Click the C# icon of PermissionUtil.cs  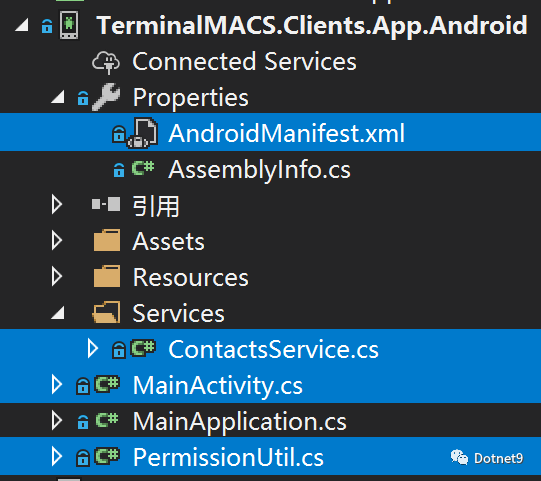coord(107,456)
